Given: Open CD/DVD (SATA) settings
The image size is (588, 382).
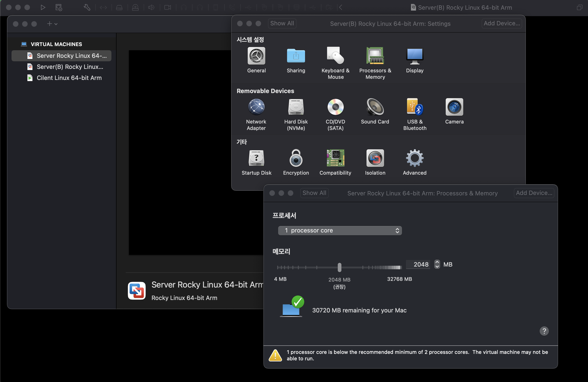Looking at the screenshot, I should click(x=335, y=107).
